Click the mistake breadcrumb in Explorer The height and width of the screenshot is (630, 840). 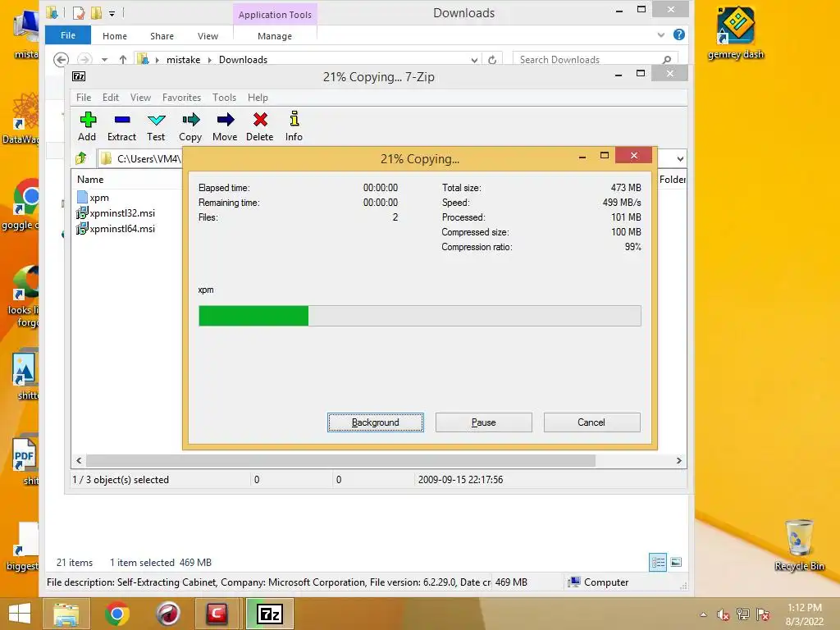[x=183, y=59]
